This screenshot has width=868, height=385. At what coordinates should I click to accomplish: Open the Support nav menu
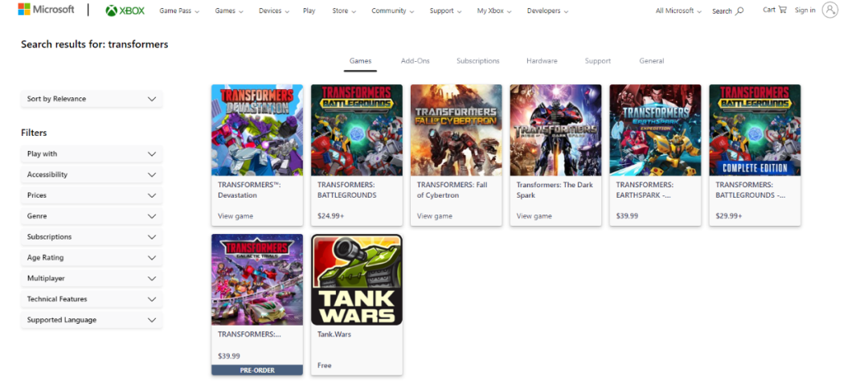[x=445, y=10]
